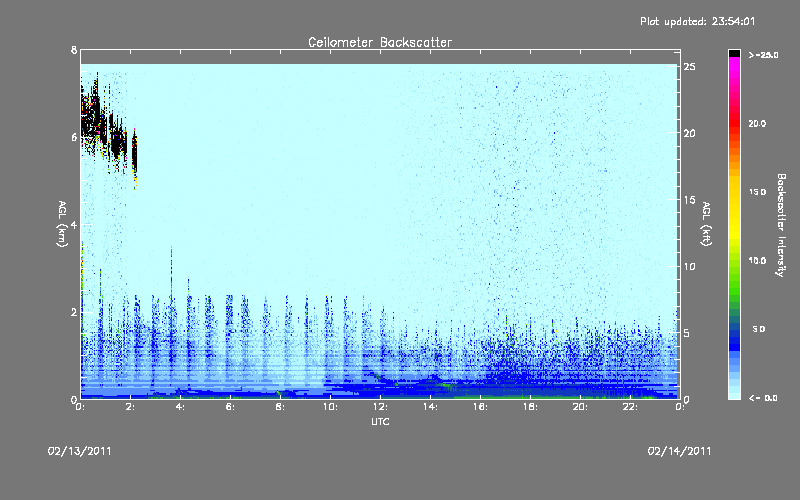Click the "20" tick on the kft axis

pyautogui.click(x=690, y=133)
